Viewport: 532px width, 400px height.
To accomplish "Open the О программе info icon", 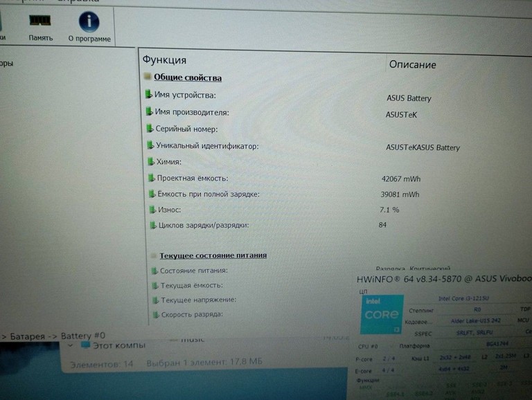I will 89,27.
